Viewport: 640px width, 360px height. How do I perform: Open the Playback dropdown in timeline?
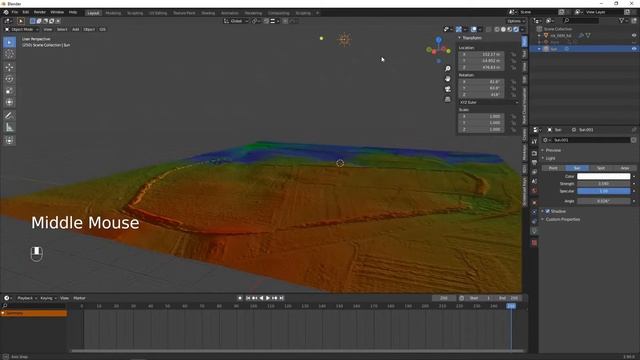pos(27,298)
